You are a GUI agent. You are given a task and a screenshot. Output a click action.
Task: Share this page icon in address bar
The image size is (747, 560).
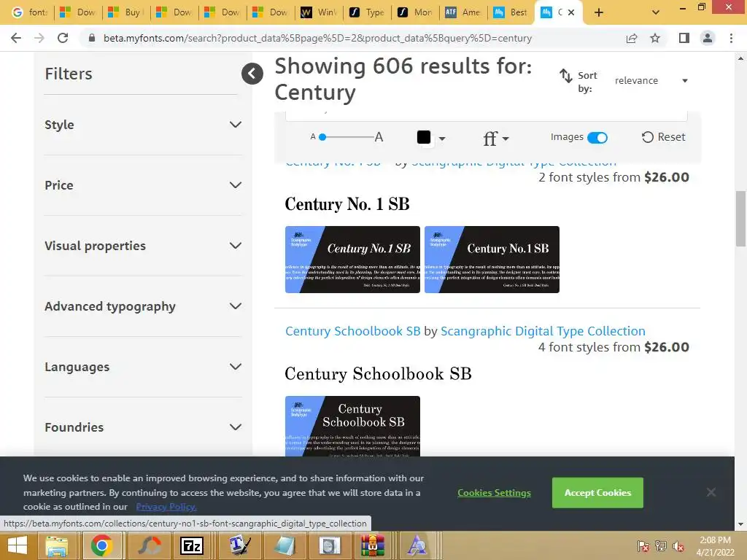[x=632, y=38]
